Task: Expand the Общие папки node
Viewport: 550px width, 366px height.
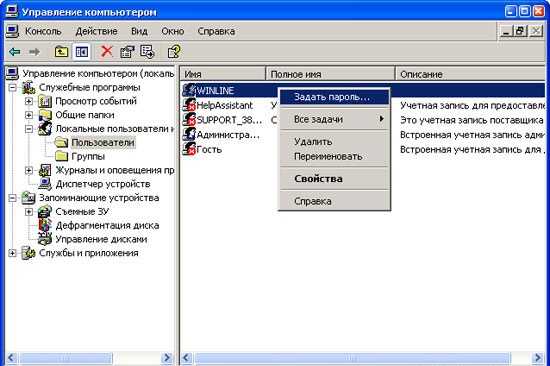Action: tap(29, 115)
